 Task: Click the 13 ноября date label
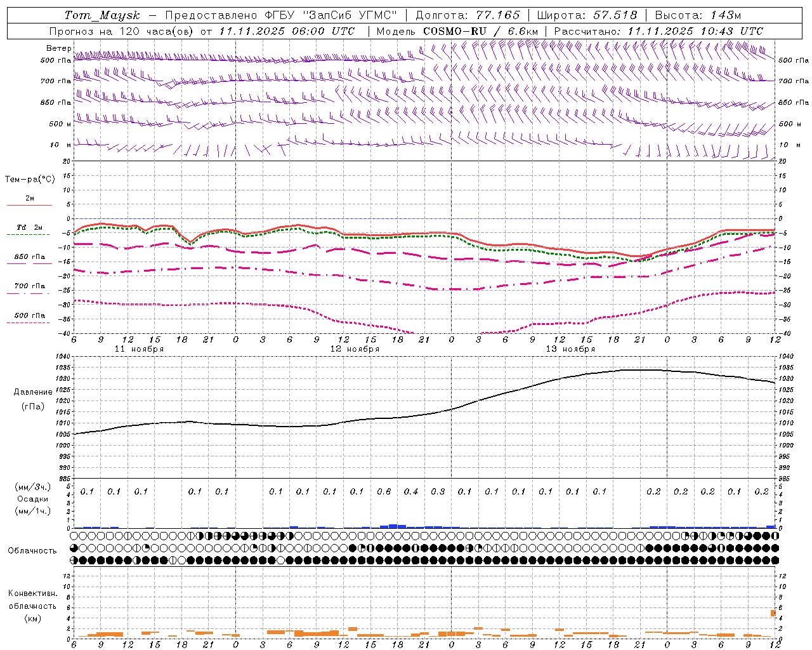click(x=570, y=349)
